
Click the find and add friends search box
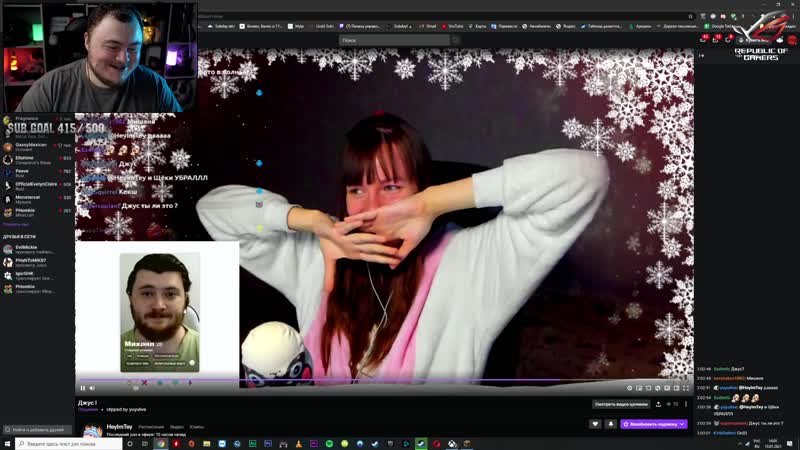tap(38, 429)
